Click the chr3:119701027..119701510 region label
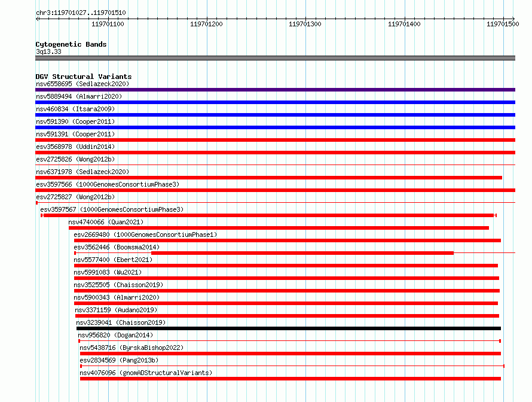 (81, 13)
